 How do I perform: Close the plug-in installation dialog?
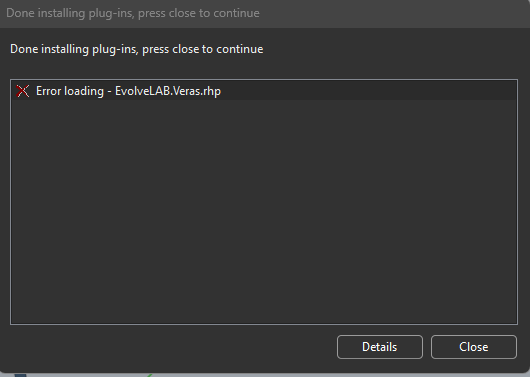[474, 347]
